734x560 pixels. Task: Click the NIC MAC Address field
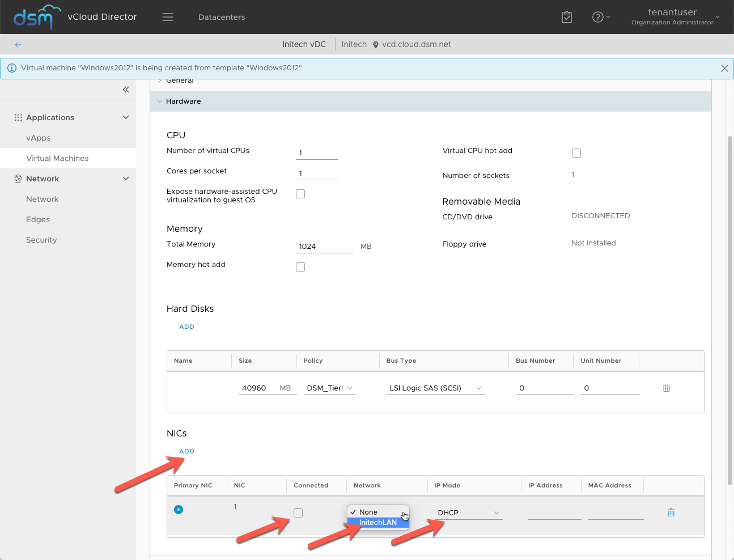[616, 513]
